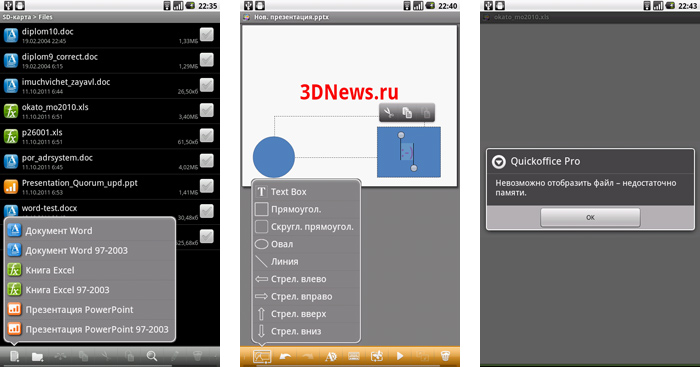This screenshot has height=367, width=700.
Task: Start slideshow with the play icon
Action: 400,356
